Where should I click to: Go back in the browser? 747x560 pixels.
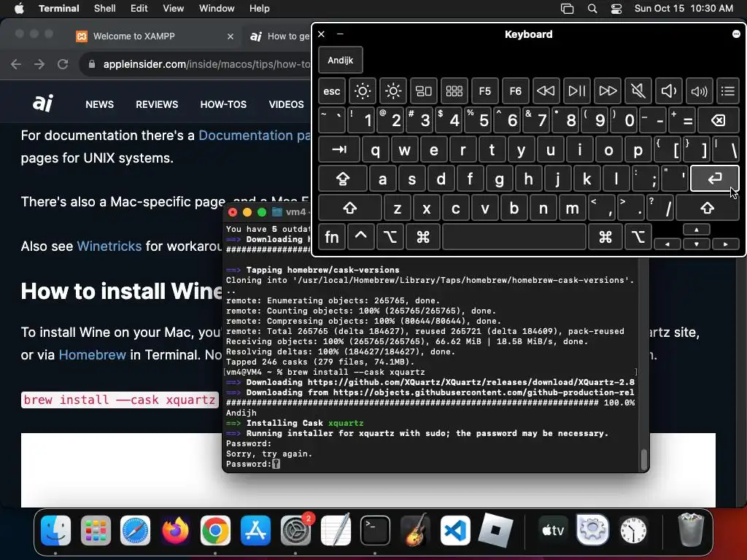[x=16, y=64]
